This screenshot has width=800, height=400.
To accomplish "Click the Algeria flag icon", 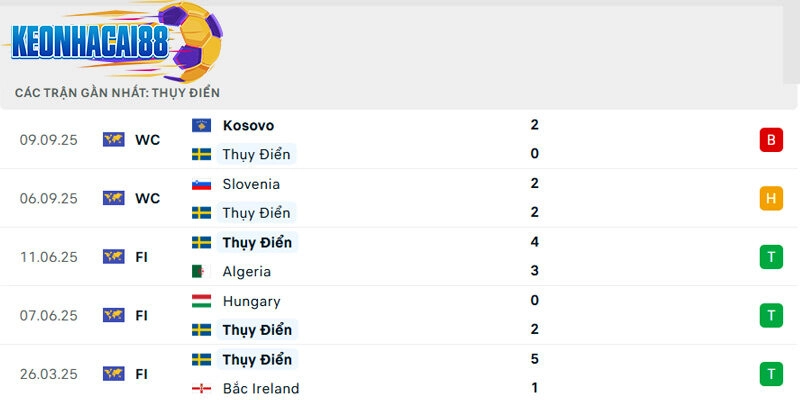I will pos(201,271).
